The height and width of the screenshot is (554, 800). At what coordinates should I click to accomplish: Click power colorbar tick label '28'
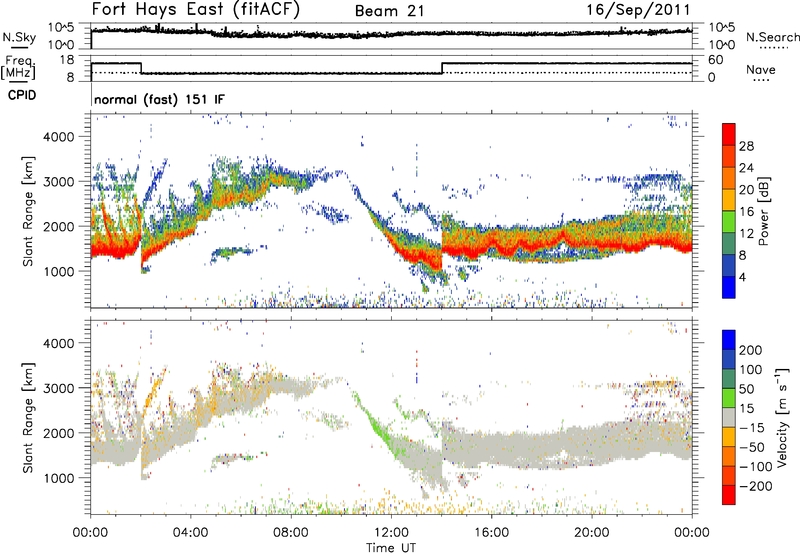click(x=746, y=146)
